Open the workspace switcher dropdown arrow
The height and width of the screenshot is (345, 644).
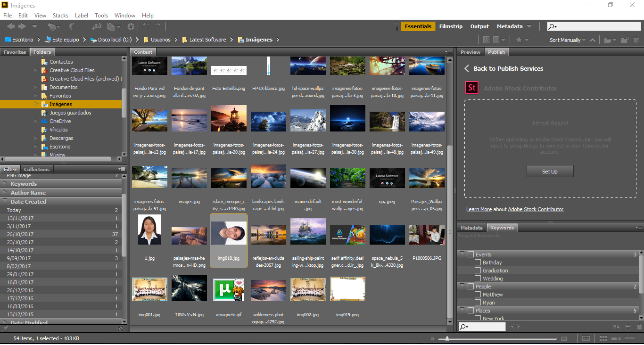pyautogui.click(x=529, y=26)
